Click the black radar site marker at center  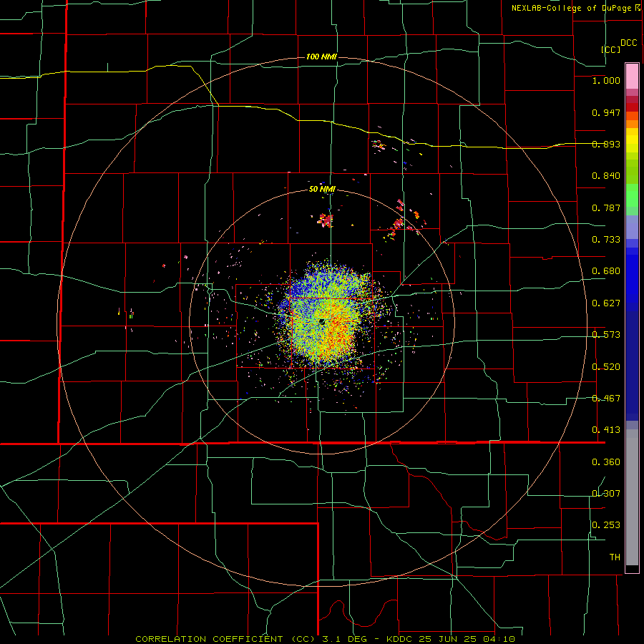[322, 321]
